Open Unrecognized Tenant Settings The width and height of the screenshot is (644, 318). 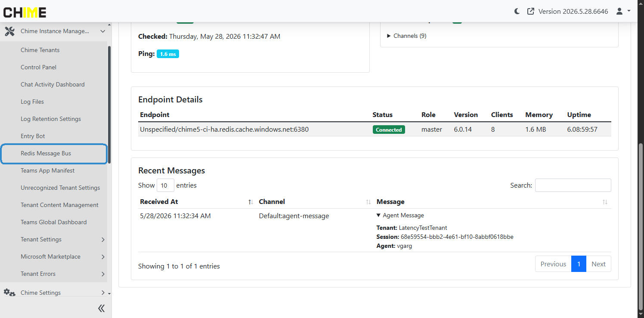tap(60, 188)
